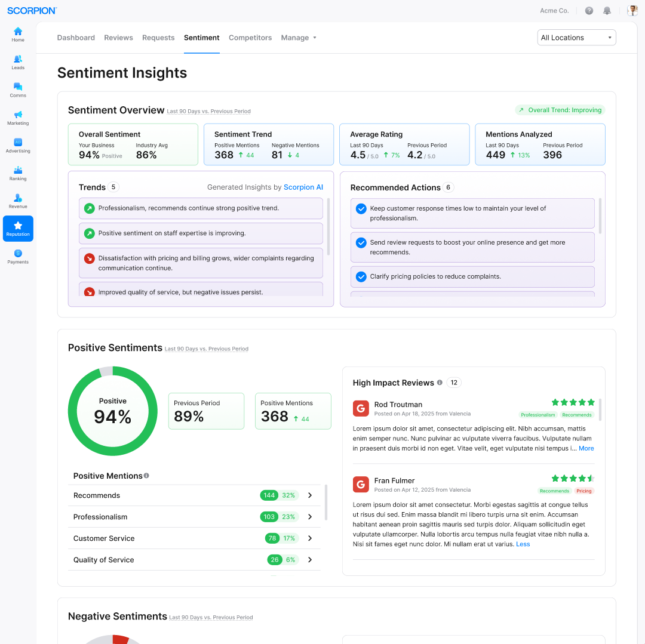Image resolution: width=645 pixels, height=644 pixels.
Task: Go to Marketing in the sidebar
Action: pos(18,118)
